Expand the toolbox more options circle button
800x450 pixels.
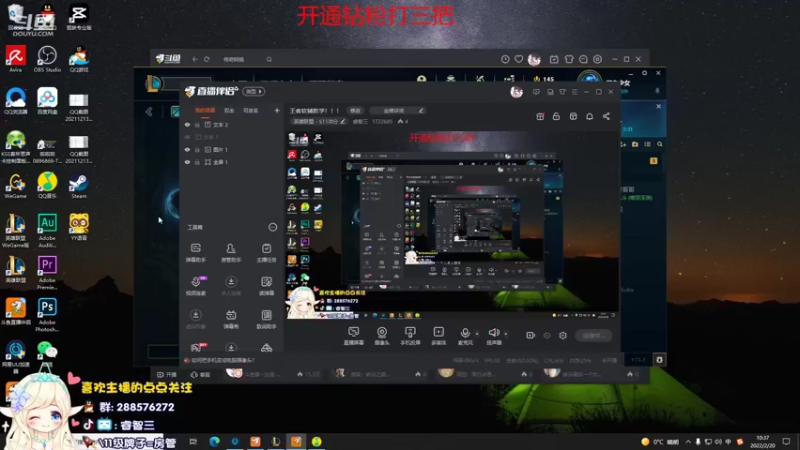click(272, 227)
